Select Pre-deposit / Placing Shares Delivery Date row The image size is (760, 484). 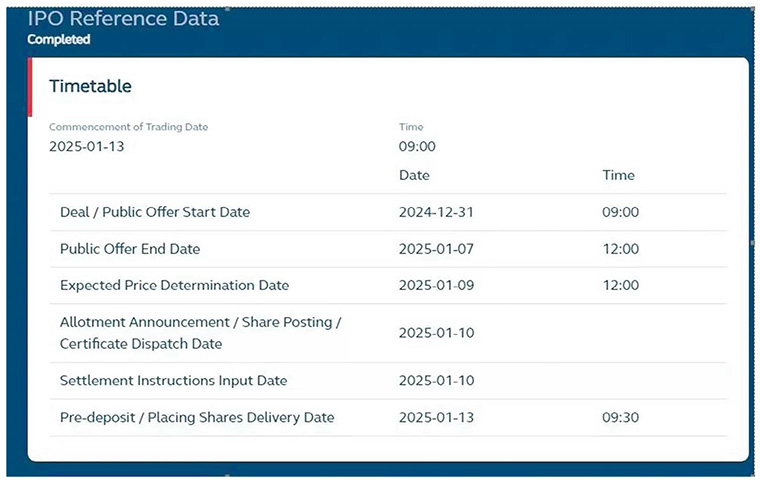[x=197, y=417]
